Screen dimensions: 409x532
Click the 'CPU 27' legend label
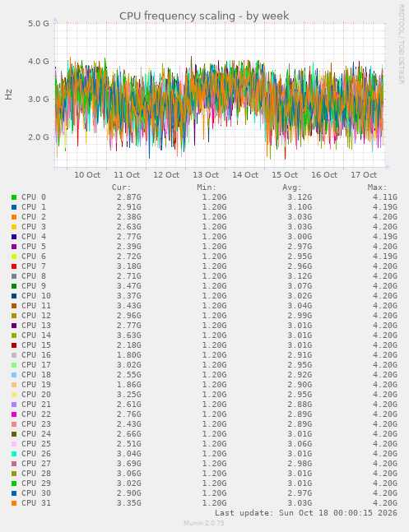(36, 463)
